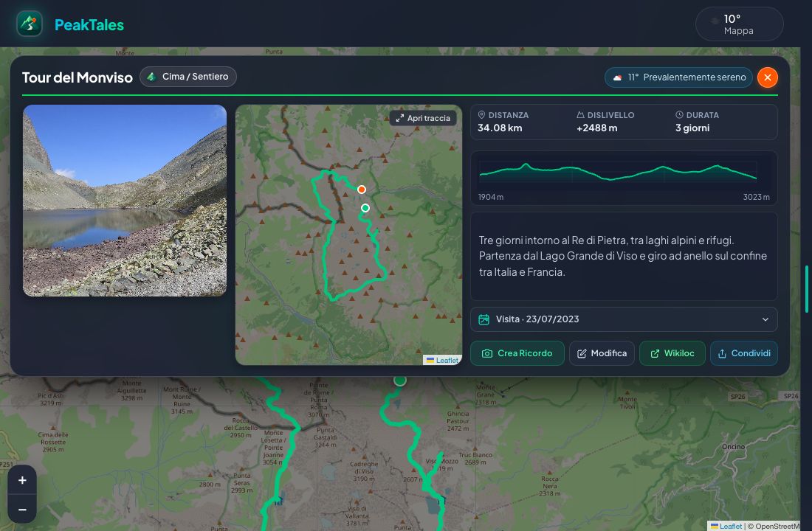
Task: Click the calendar icon beside Visita
Action: click(484, 319)
